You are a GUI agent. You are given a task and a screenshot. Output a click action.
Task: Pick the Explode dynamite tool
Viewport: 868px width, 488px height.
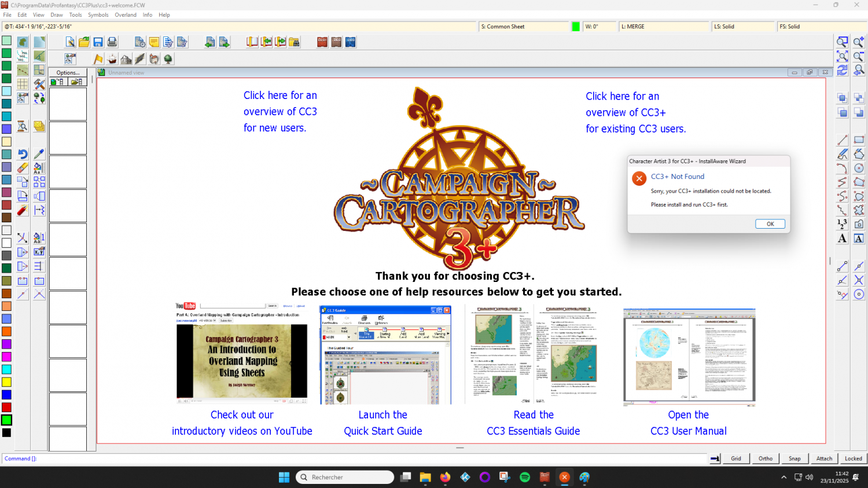pyautogui.click(x=23, y=210)
